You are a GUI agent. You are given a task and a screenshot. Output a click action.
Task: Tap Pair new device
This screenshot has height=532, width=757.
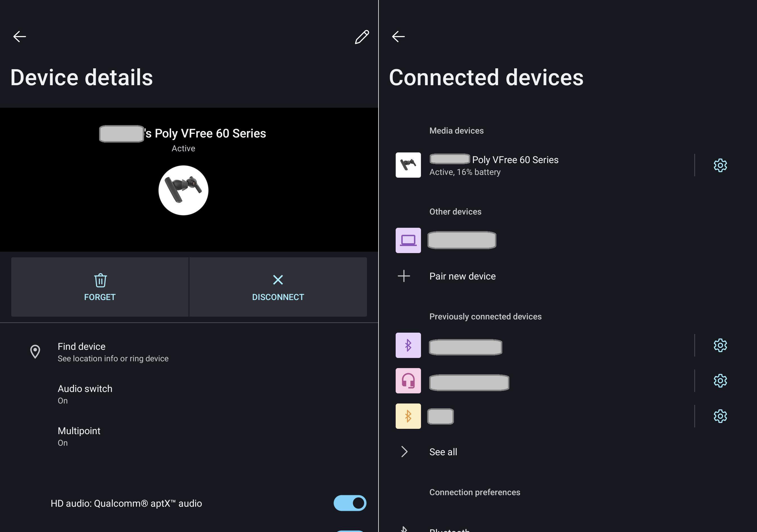(x=462, y=276)
